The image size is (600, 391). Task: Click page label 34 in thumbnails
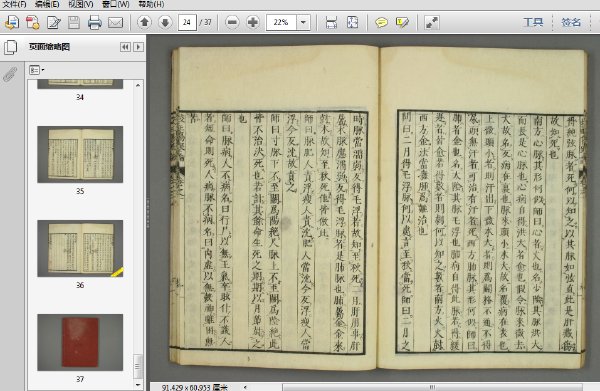coord(80,97)
